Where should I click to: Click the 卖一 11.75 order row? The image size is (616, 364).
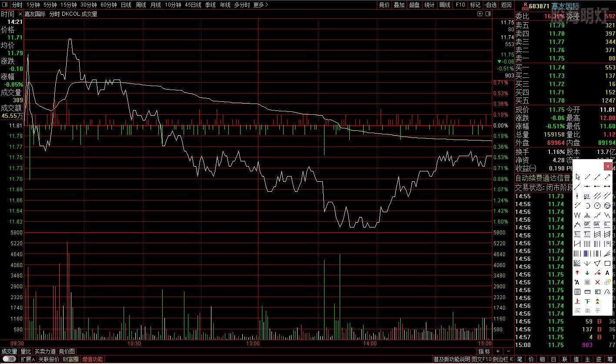(565, 58)
